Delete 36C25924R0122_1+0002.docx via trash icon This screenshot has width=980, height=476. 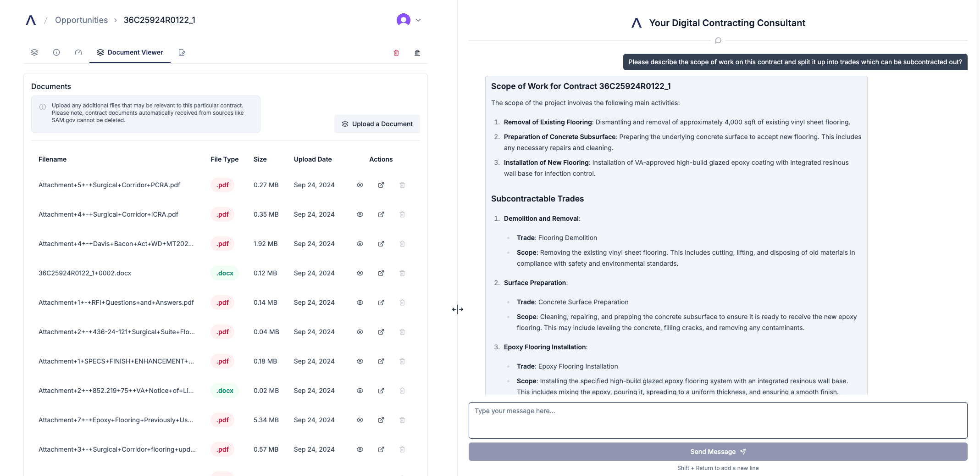coord(402,273)
